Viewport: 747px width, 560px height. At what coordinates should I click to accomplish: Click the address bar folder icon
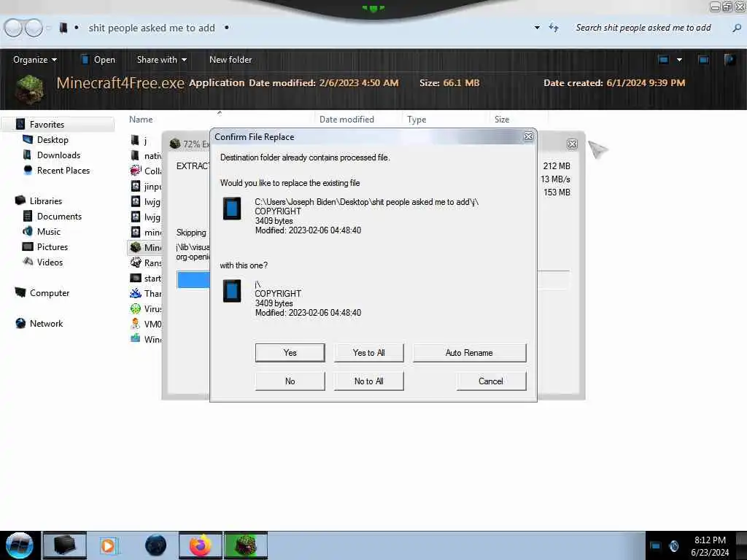pos(63,28)
